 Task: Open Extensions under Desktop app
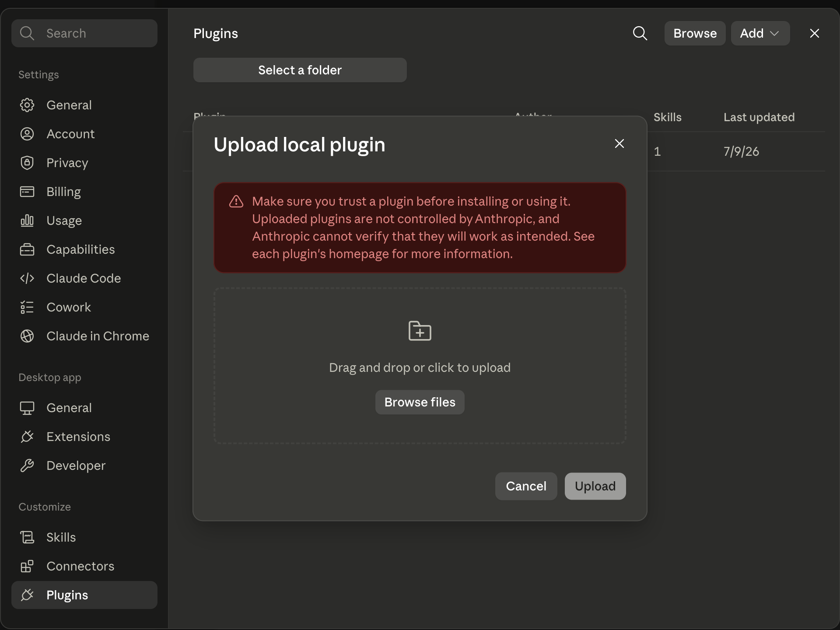(x=84, y=437)
